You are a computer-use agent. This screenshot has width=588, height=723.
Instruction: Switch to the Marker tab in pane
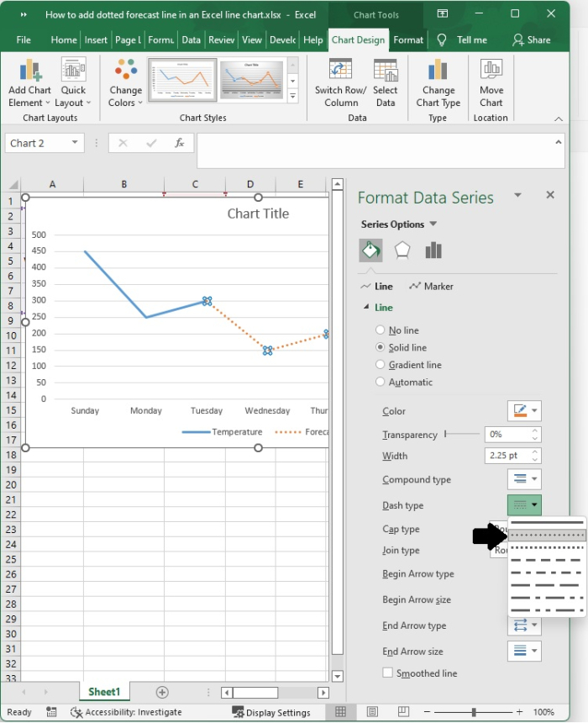point(431,287)
